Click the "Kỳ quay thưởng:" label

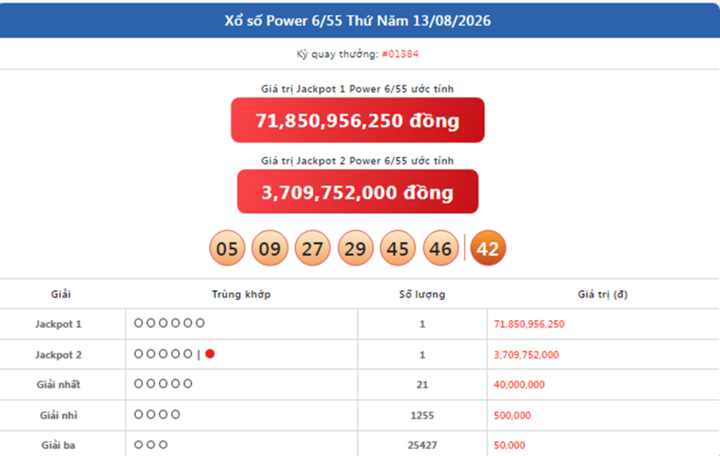[338, 54]
